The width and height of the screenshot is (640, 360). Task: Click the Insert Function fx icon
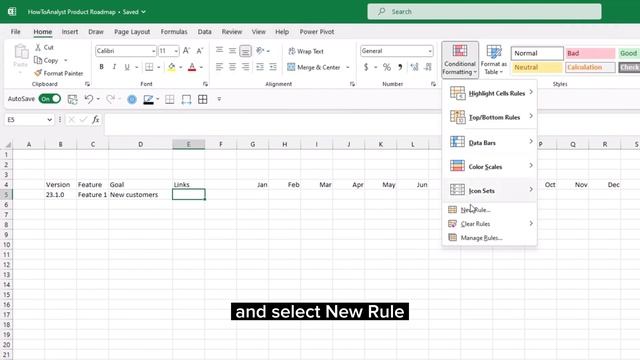[x=96, y=120]
